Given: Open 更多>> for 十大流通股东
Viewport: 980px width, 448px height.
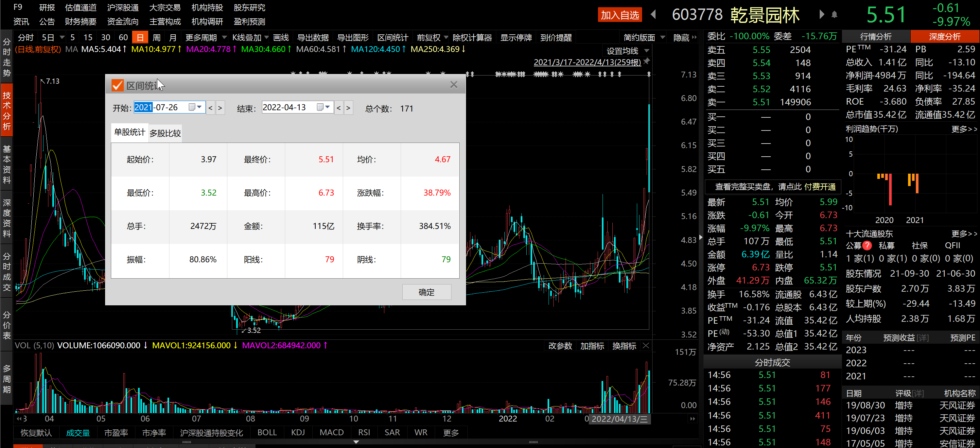Looking at the screenshot, I should point(964,233).
